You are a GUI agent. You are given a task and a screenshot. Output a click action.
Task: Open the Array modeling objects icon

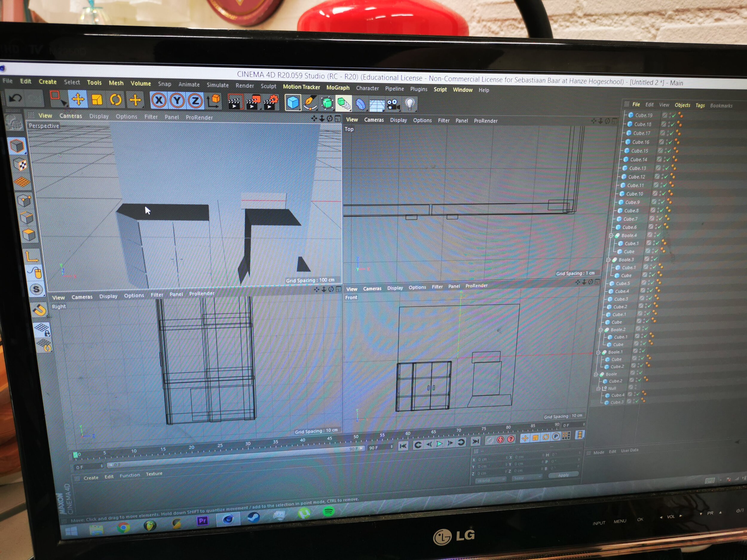point(344,104)
